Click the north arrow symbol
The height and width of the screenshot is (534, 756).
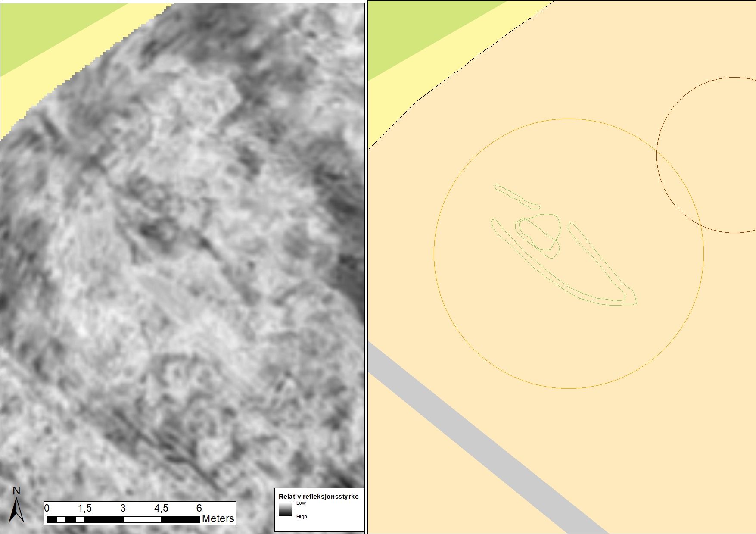click(16, 510)
